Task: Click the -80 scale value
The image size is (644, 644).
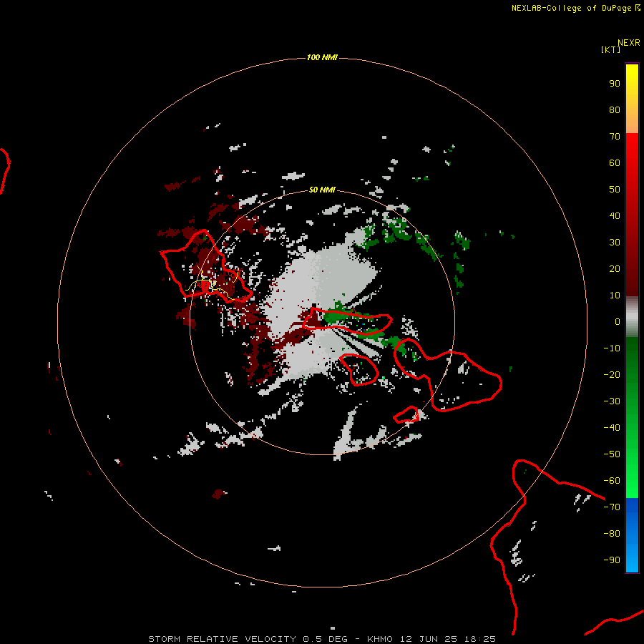Action: coord(612,534)
